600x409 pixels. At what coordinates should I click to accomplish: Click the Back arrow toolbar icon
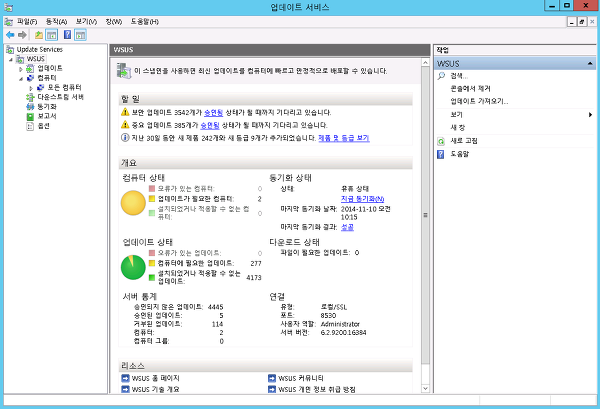(10, 35)
